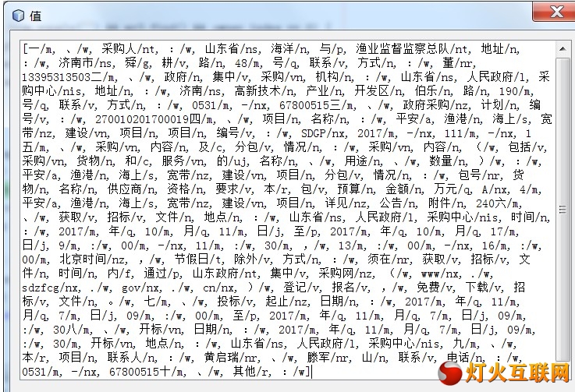Viewport: 575px width, 392px height.
Task: Click the token 高新技术/n
Action: pyautogui.click(x=265, y=91)
